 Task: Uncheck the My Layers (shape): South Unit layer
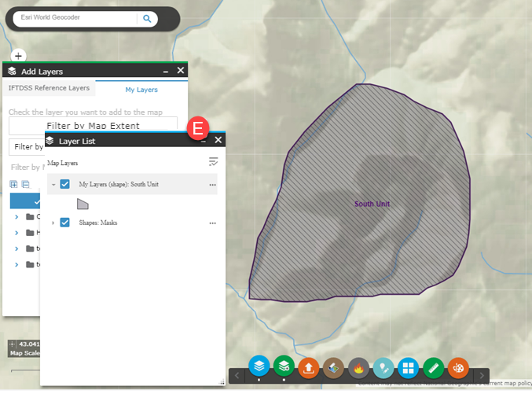[x=64, y=184]
